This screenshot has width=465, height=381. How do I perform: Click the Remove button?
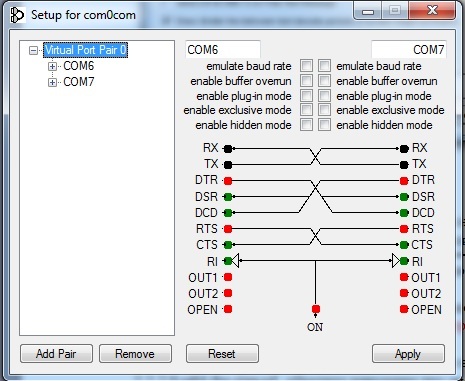click(x=135, y=354)
